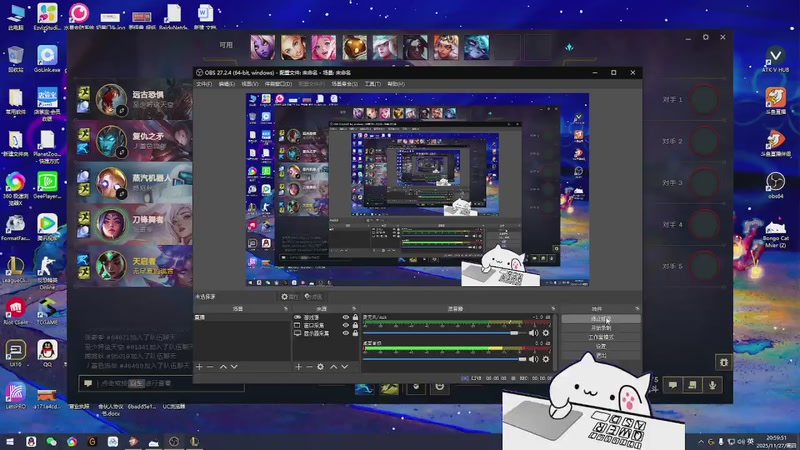Remove selected source with minus icon
Image resolution: width=800 pixels, height=450 pixels.
point(309,366)
